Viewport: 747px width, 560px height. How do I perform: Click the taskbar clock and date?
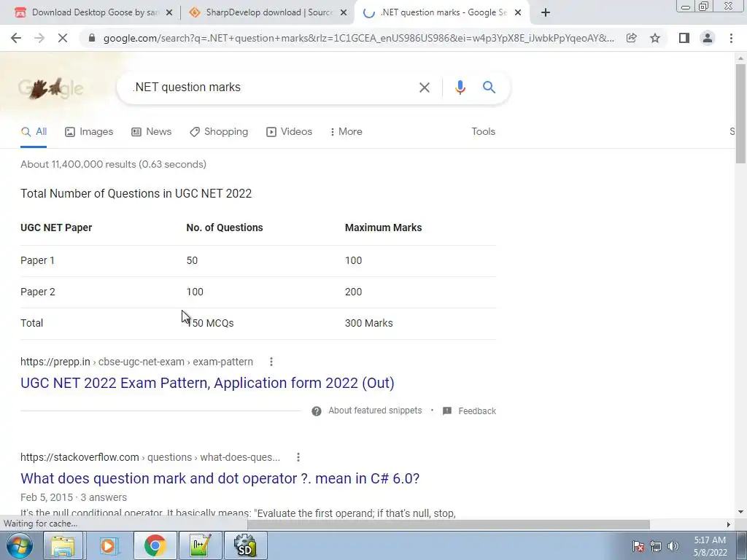(x=710, y=546)
